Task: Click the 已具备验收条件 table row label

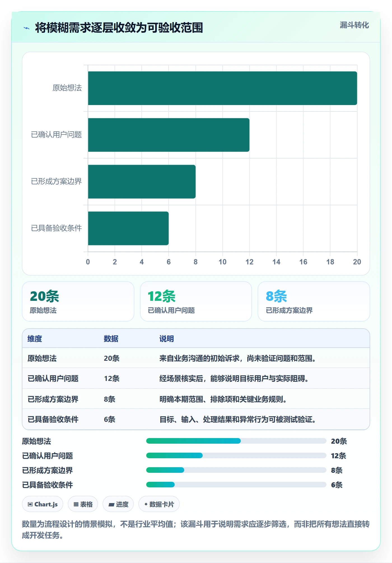Action: tap(53, 419)
